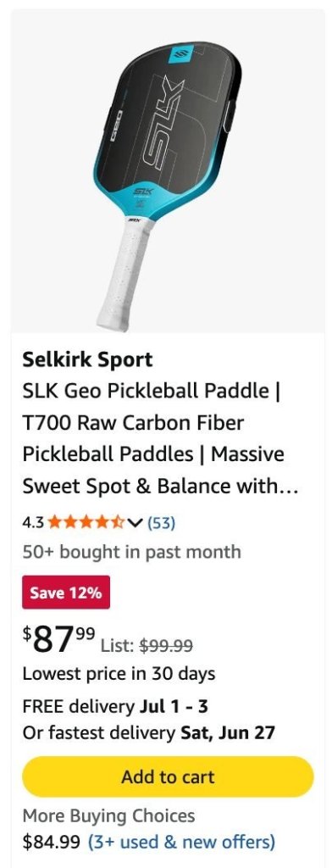
Task: Expand the ratings breakdown chevron
Action: click(135, 522)
